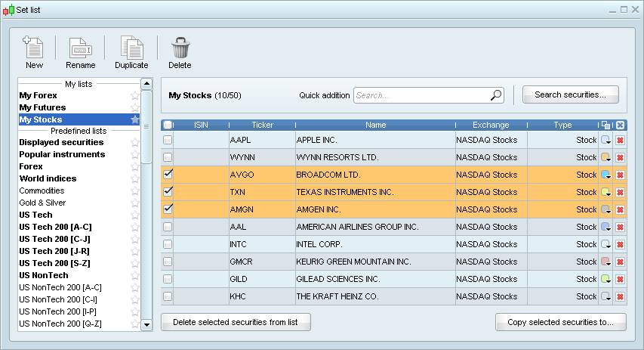Viewport: 644px width, 350px height.
Task: Sort table by Name column header
Action: point(375,125)
